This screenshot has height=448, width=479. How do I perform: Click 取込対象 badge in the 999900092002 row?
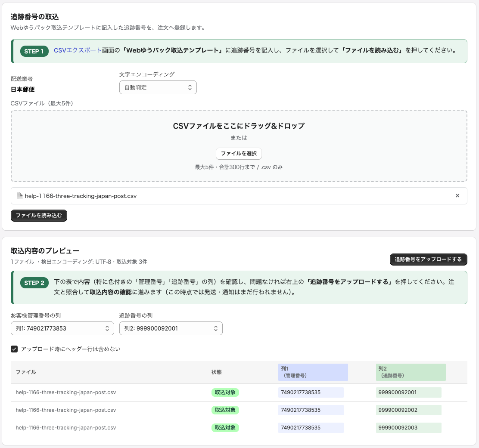pyautogui.click(x=225, y=410)
